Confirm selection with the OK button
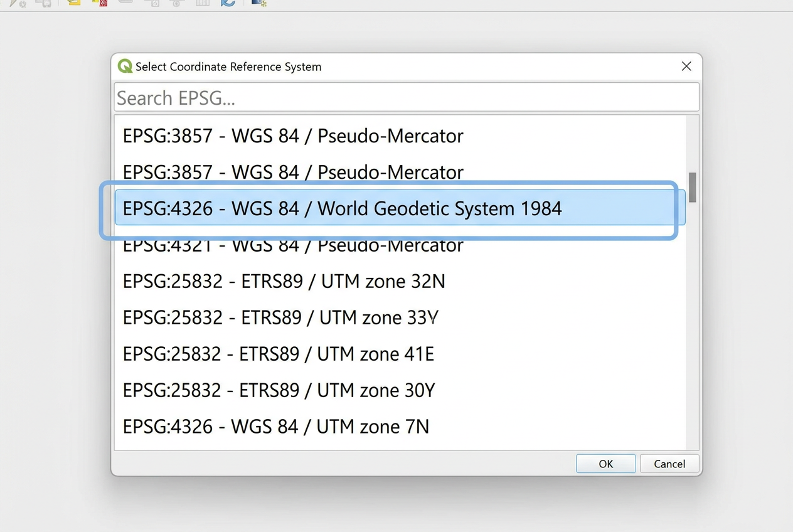793x532 pixels. click(x=605, y=464)
